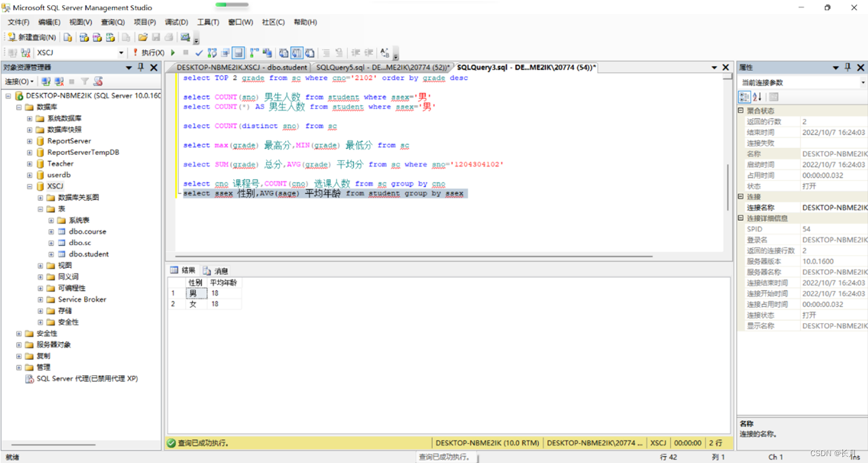Image resolution: width=868 pixels, height=463 pixels.
Task: Open the XSCJ database dropdown
Action: coord(121,53)
